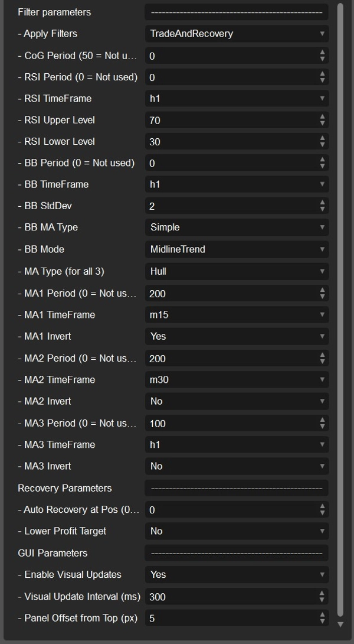
Task: Open the MA Type dropdown set to Hull
Action: (x=236, y=271)
